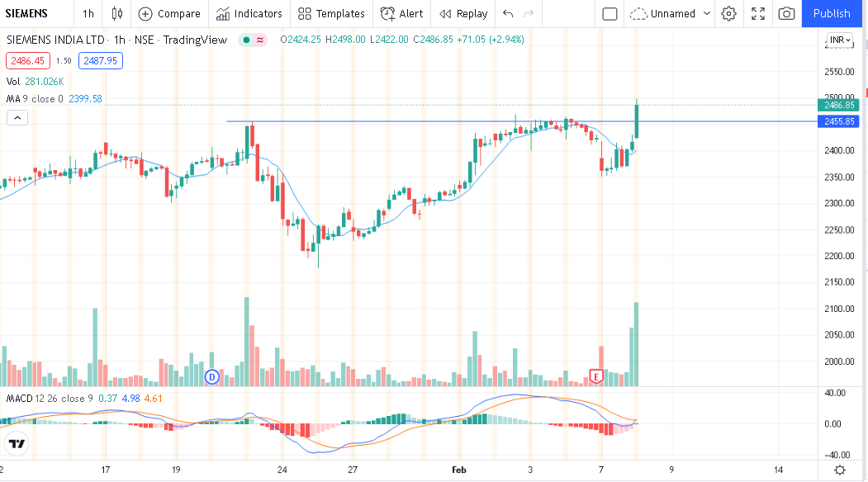Click the spread value 1.50

[64, 61]
